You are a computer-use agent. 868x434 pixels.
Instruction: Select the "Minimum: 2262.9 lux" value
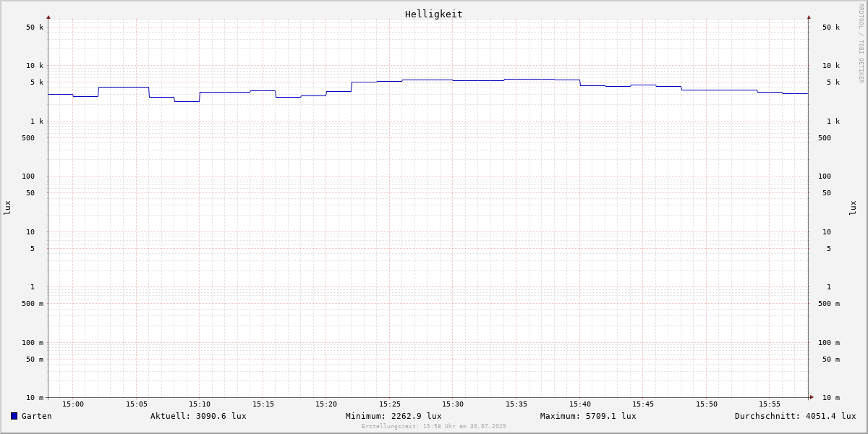[x=393, y=416]
